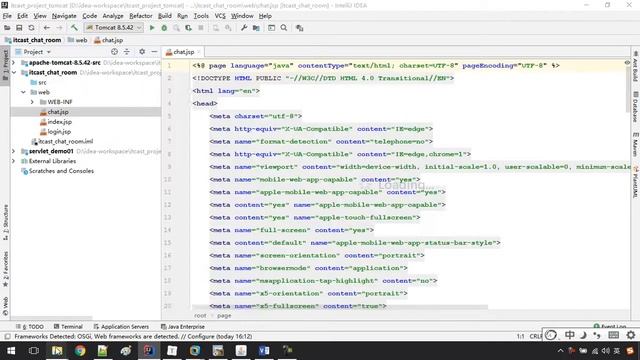
Task: Click the CRLF line separator status entry
Action: 535,336
